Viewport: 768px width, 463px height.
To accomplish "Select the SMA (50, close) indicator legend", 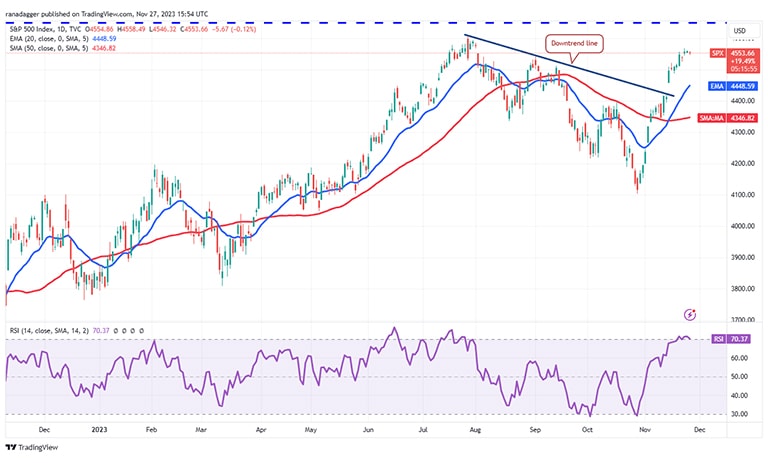I will coord(49,48).
